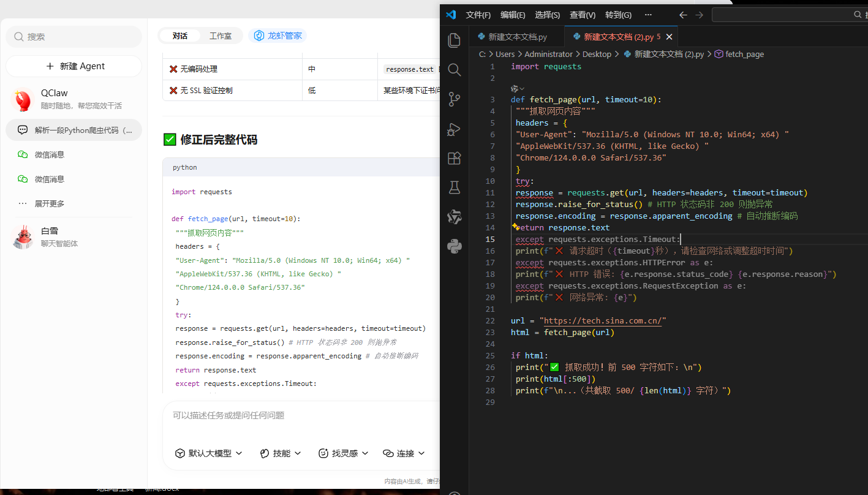The width and height of the screenshot is (868, 495).
Task: Select the QClaw agent entry
Action: [74, 99]
